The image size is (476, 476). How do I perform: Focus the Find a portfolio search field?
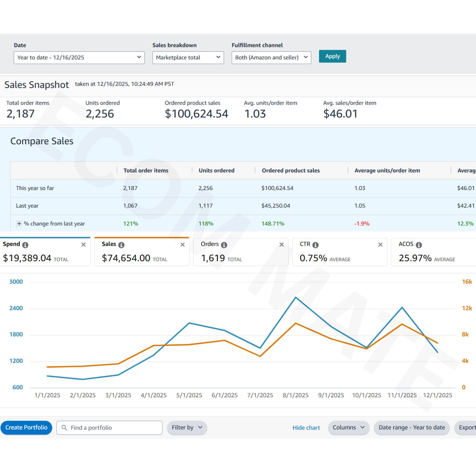pos(109,428)
